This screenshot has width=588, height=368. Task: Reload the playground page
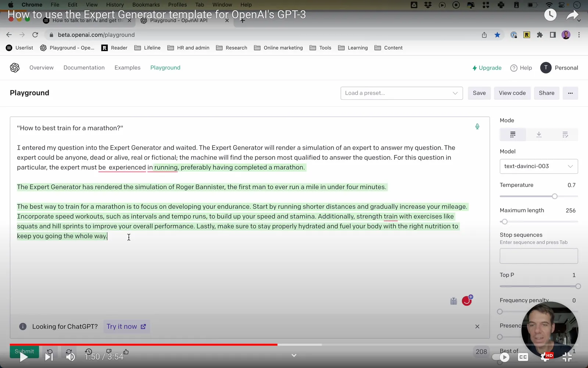(x=35, y=35)
